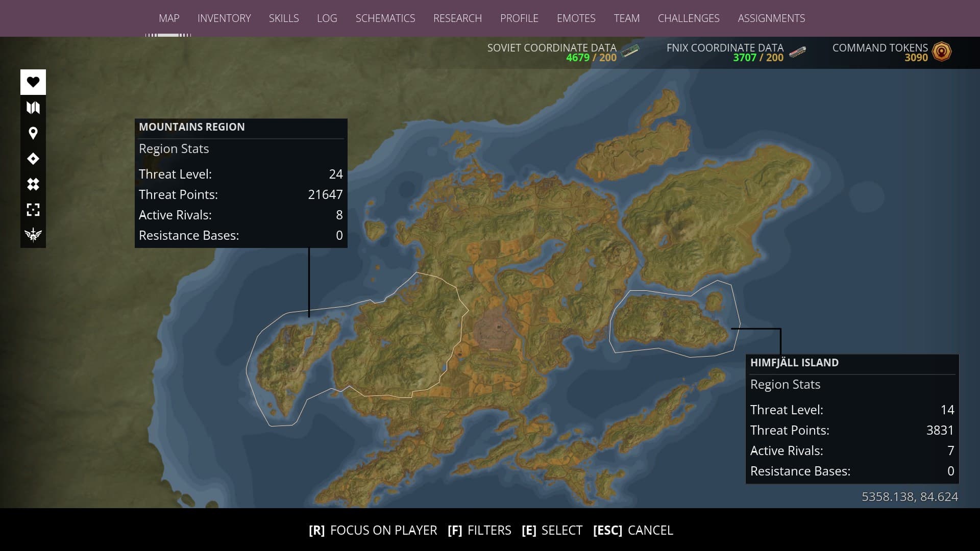The image size is (980, 551).
Task: Click Himfjäll Active Rivals value 7
Action: pyautogui.click(x=950, y=450)
